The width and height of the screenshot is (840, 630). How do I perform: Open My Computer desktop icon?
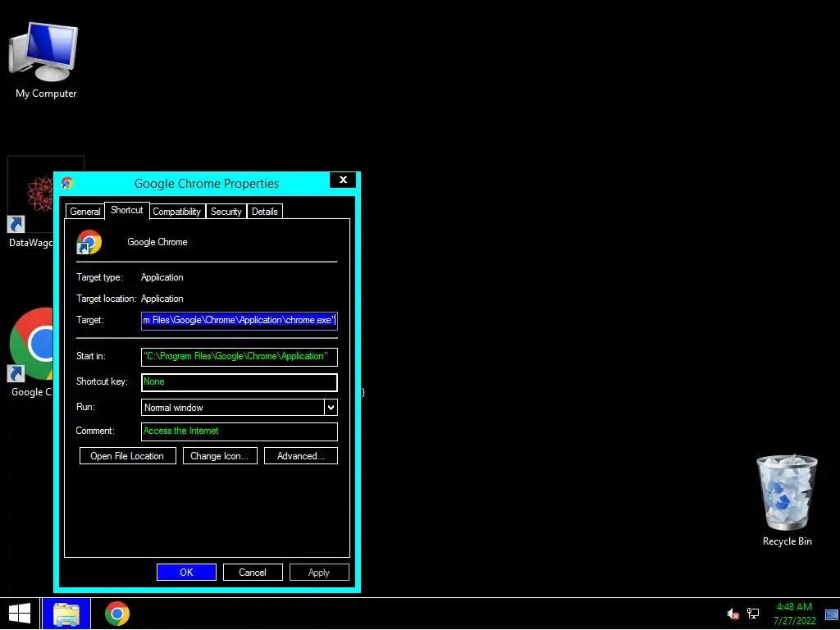click(x=44, y=59)
